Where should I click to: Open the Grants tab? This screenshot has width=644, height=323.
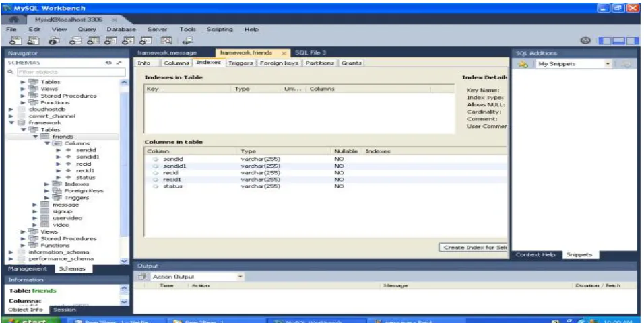[x=351, y=63]
